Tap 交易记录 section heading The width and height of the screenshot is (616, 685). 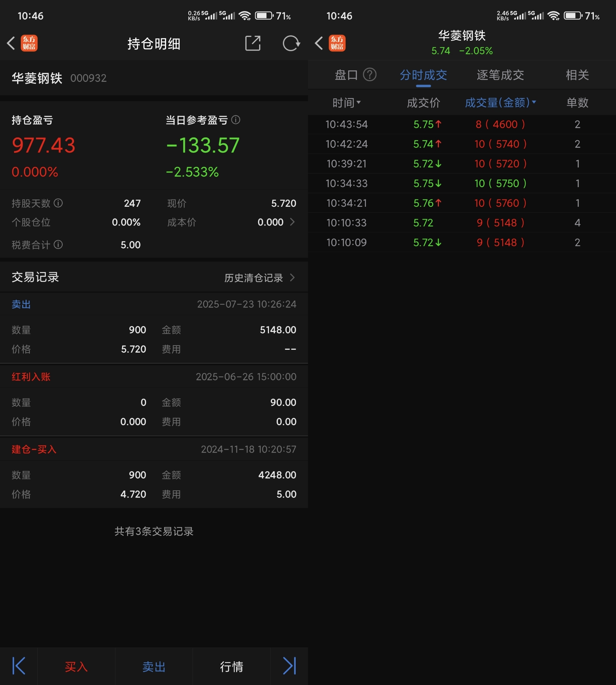[35, 277]
